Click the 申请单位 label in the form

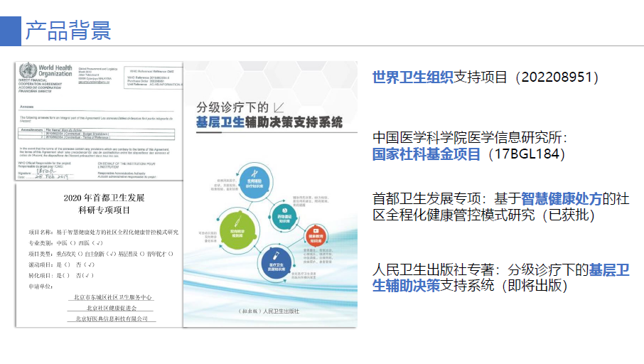(41, 287)
